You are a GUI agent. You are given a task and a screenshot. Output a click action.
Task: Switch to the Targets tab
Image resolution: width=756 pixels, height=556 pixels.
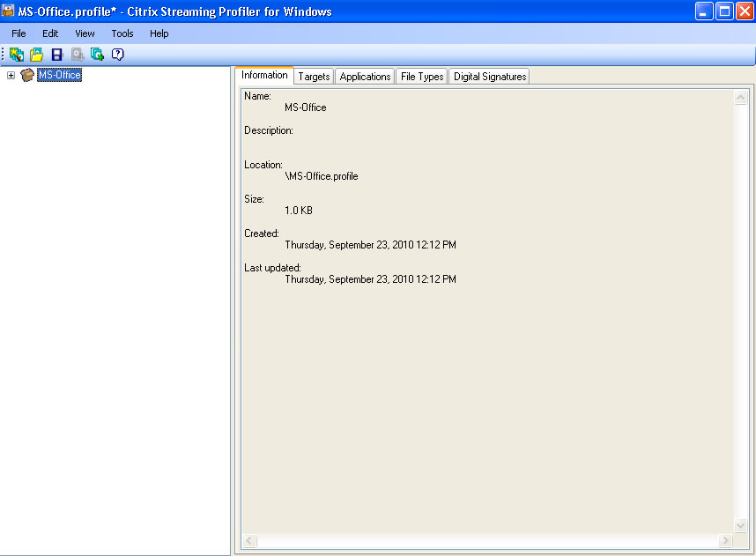tap(314, 77)
